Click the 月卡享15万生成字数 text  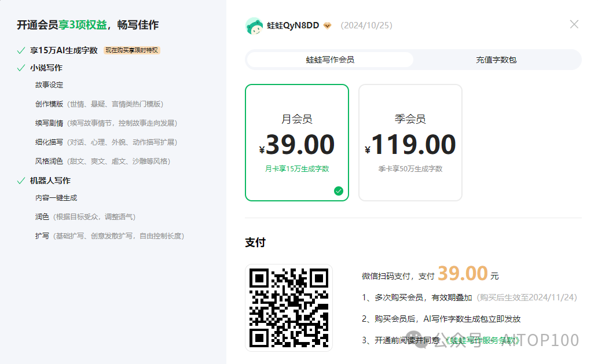coord(297,169)
